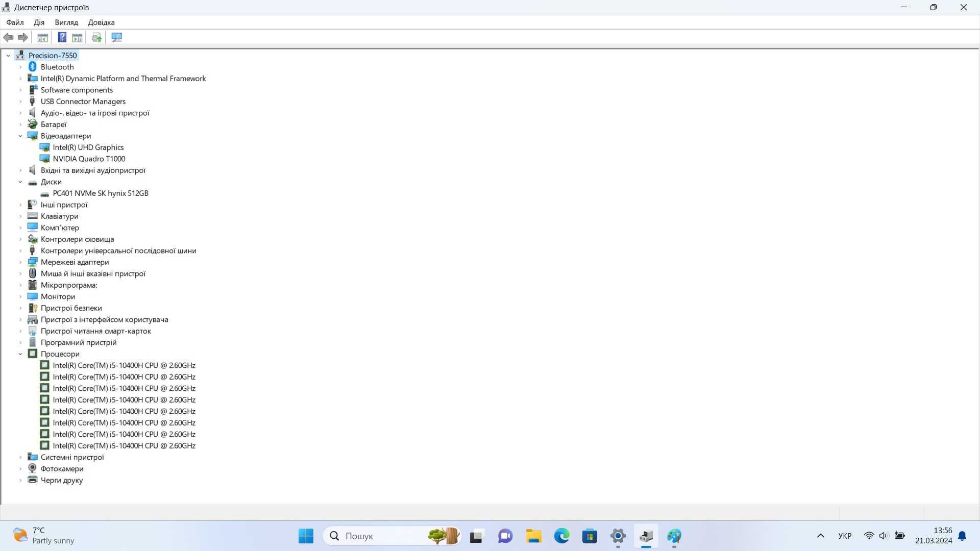980x551 pixels.
Task: Switch the УКР input language indicator
Action: tap(845, 536)
